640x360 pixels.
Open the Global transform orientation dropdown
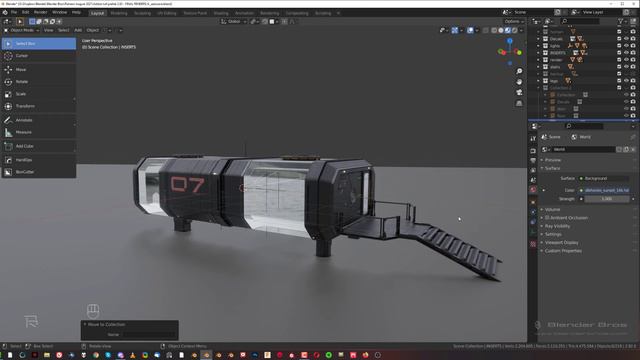pos(234,22)
